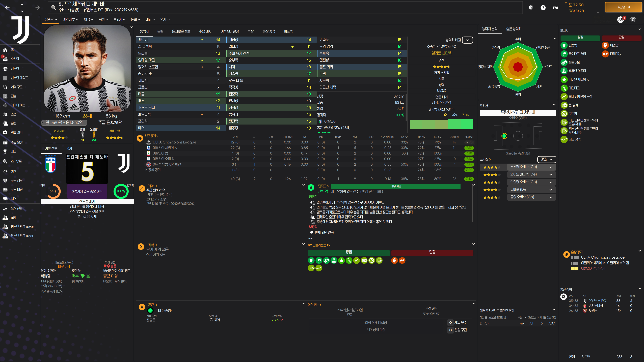Image resolution: width=644 pixels, height=362 pixels.
Task: Open 선수단 in the sidebar
Action: pos(15,69)
